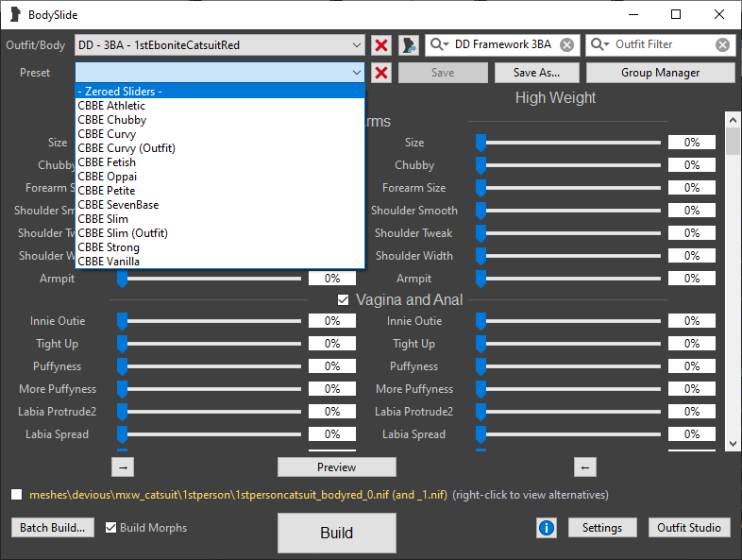
Task: Choose the CBBE SevenBase preset
Action: [x=220, y=205]
